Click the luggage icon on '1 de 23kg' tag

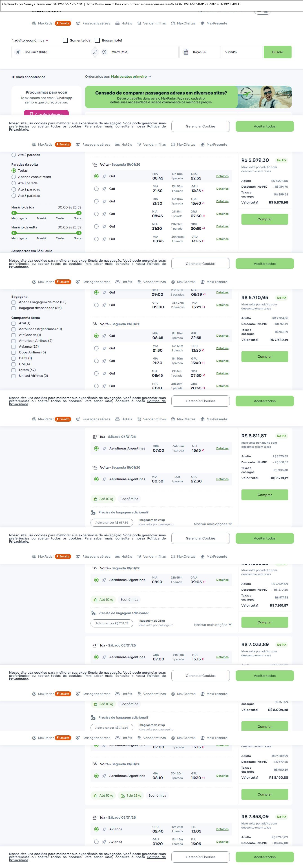(x=122, y=796)
